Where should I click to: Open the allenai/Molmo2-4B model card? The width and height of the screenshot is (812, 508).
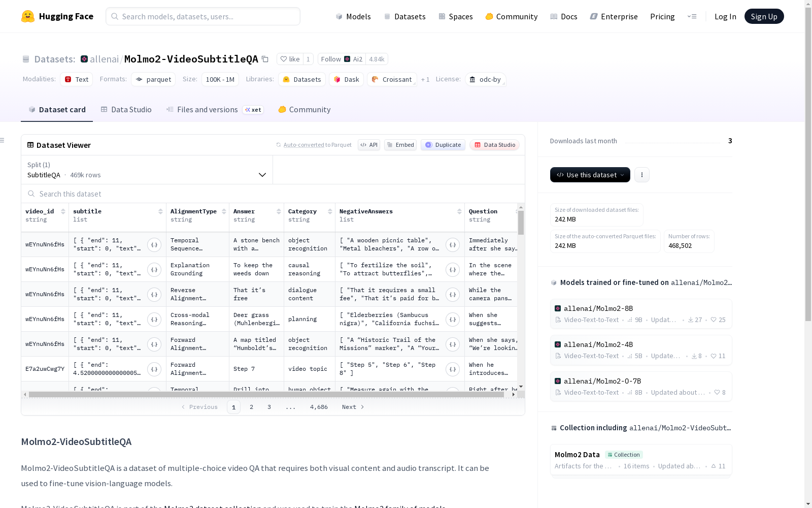[x=641, y=350]
